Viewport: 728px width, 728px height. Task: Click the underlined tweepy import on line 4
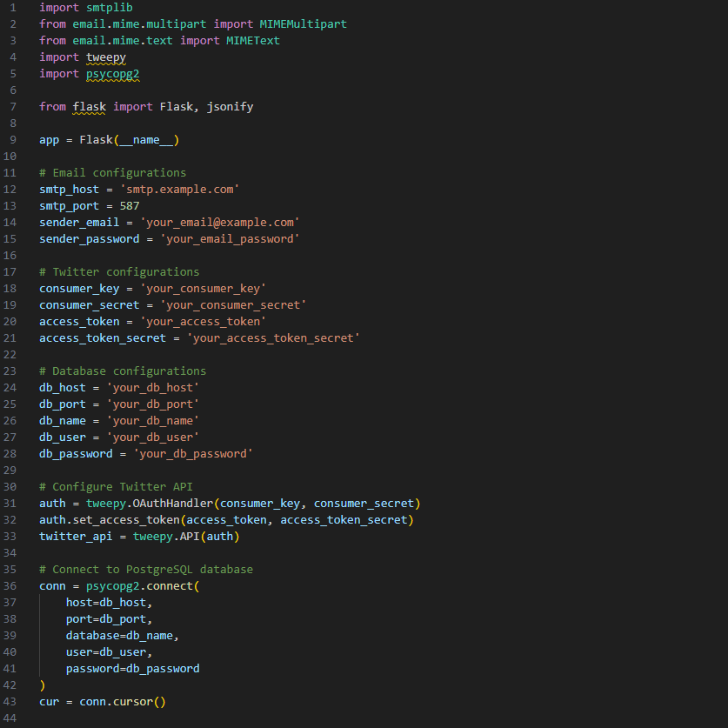coord(106,57)
